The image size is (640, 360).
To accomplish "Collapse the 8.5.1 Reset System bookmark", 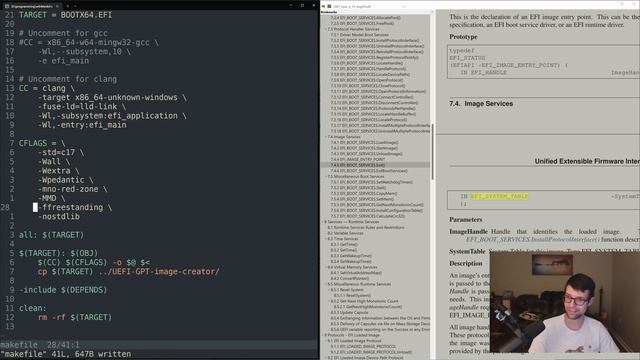I will [x=329, y=290].
